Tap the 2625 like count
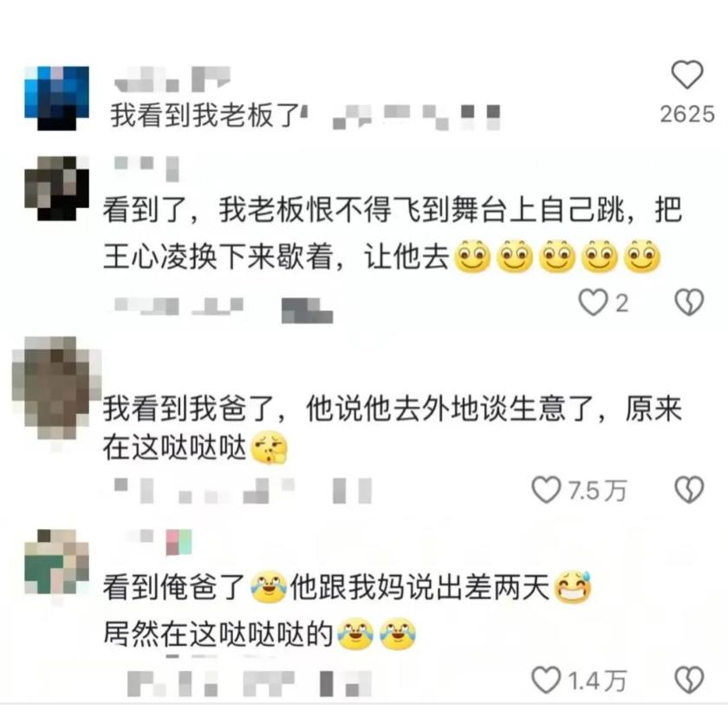 (x=687, y=114)
